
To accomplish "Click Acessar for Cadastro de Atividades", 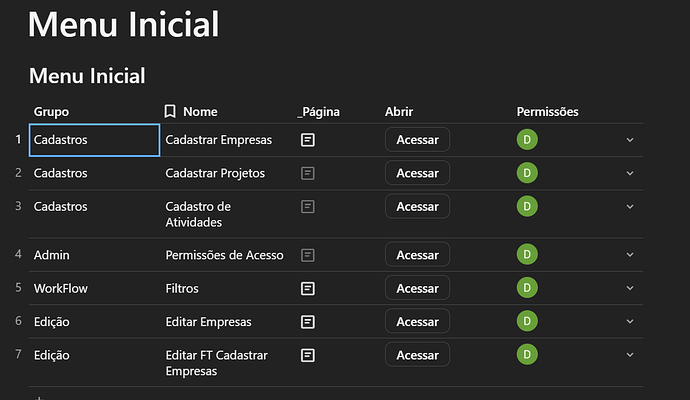I will click(417, 206).
